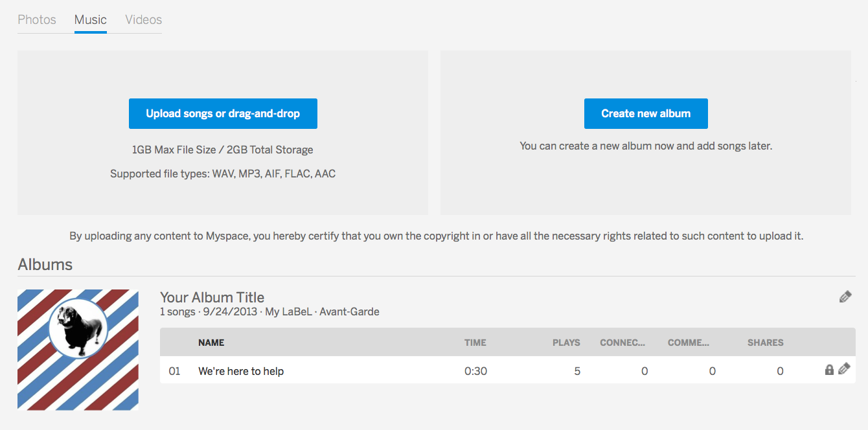Viewport: 868px width, 430px height.
Task: Click Upload songs or drag-and-drop button
Action: 223,113
